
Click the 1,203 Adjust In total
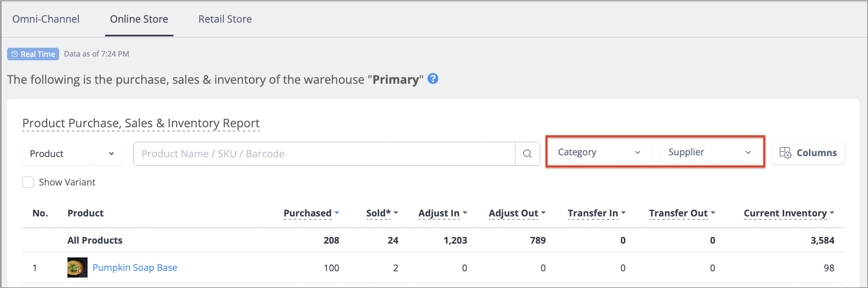point(455,240)
